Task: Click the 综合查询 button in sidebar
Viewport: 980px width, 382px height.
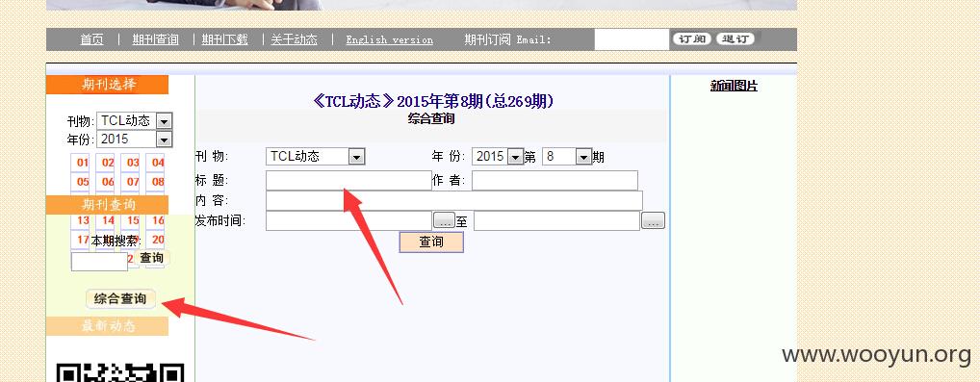Action: point(120,299)
